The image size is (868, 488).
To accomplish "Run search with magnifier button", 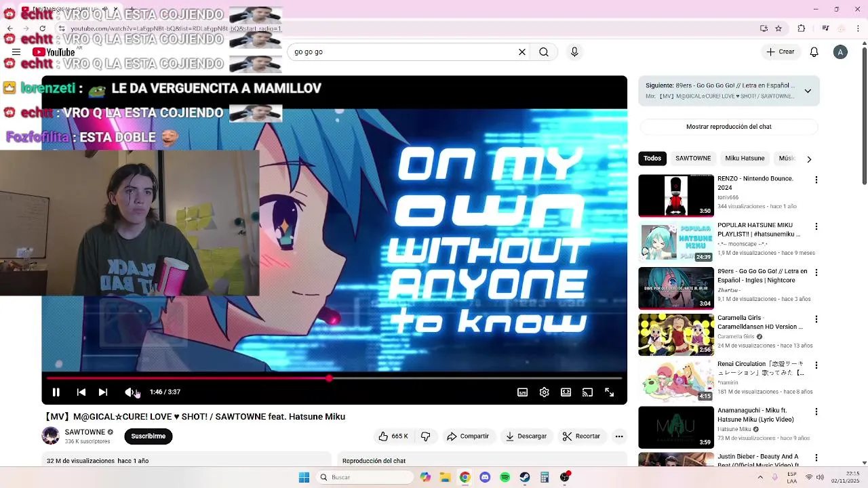I will point(544,52).
